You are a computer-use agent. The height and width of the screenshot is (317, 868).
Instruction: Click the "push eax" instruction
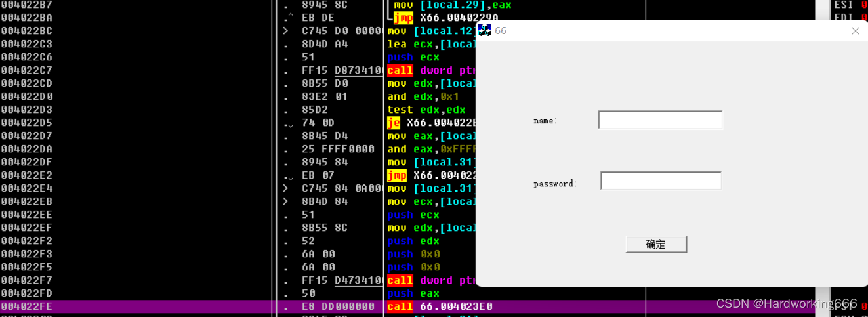413,293
